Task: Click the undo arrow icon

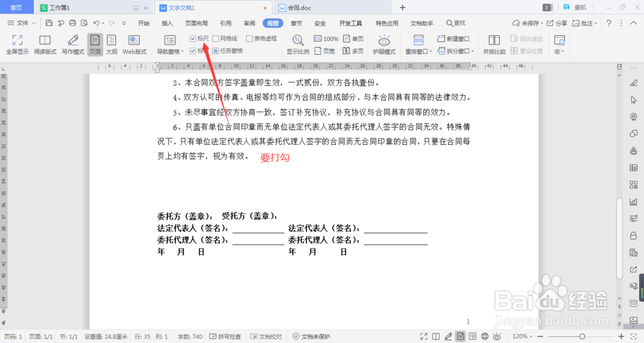Action: [x=97, y=23]
